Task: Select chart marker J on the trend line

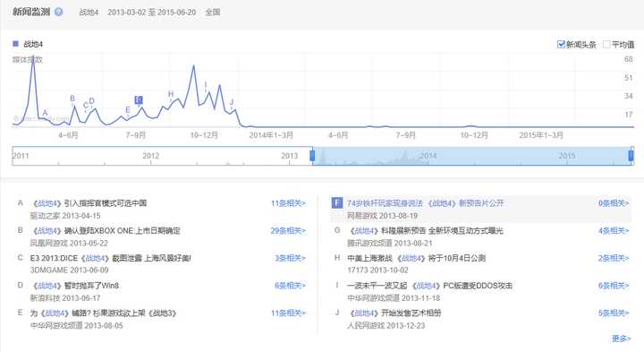Action: (232, 102)
